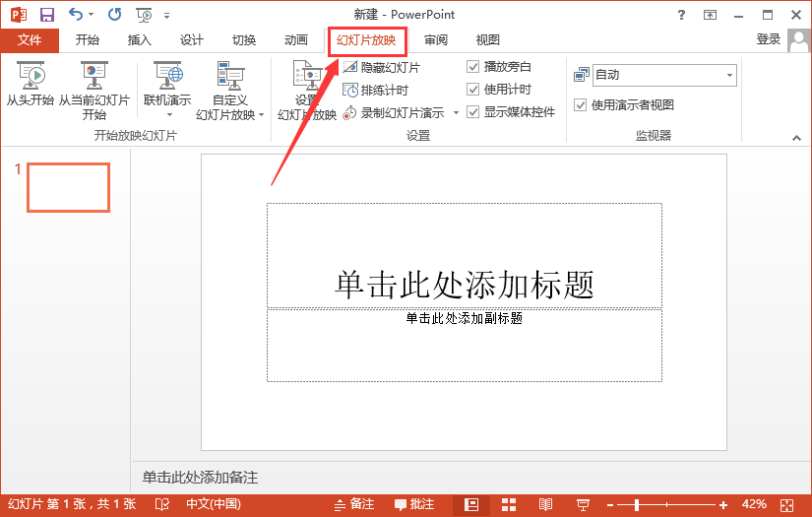Viewport: 812px width, 517px height.
Task: Click 登录 to sign in
Action: coord(769,39)
